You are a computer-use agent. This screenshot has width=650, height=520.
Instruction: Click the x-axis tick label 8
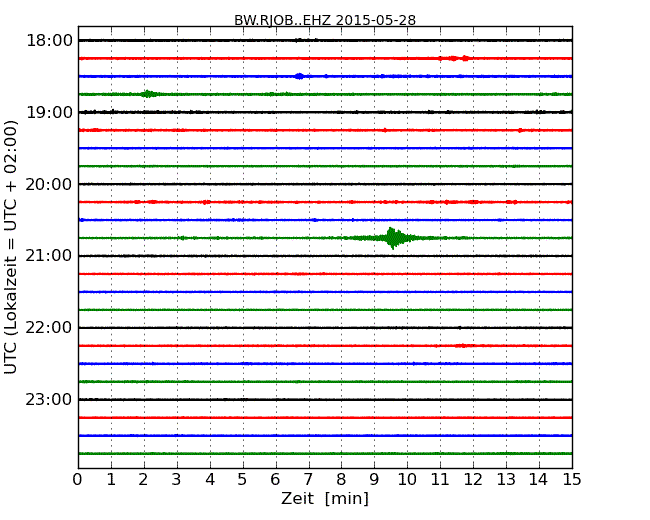342,480
